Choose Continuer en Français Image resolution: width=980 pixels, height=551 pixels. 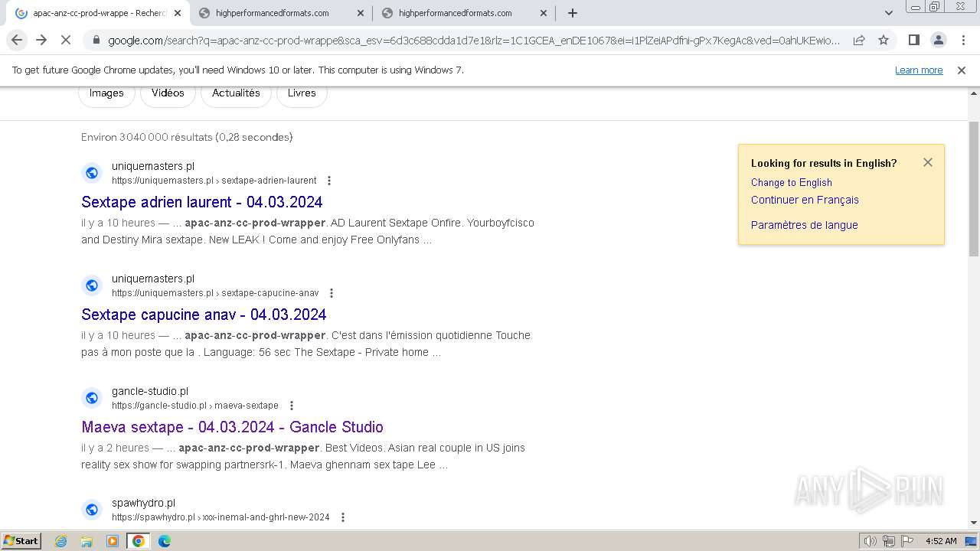pos(805,200)
